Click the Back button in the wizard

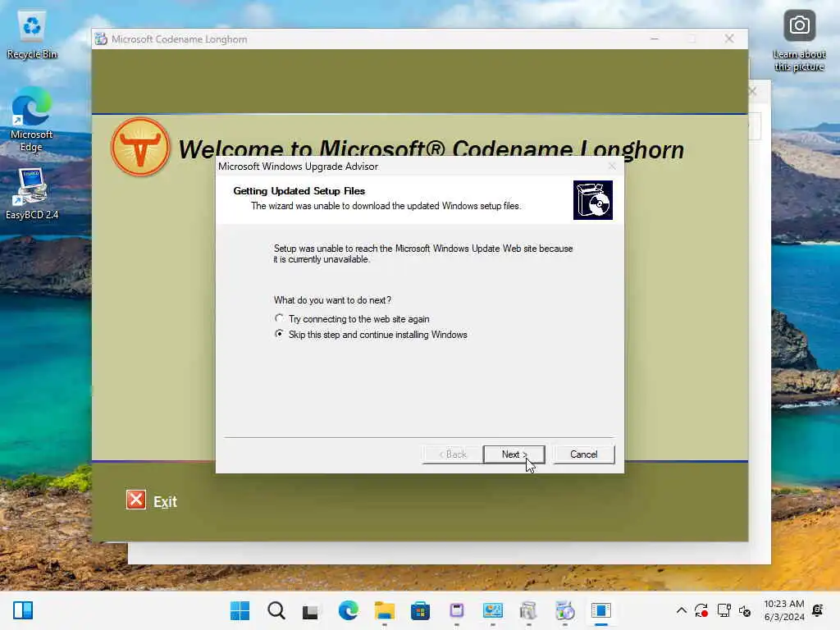pos(453,454)
